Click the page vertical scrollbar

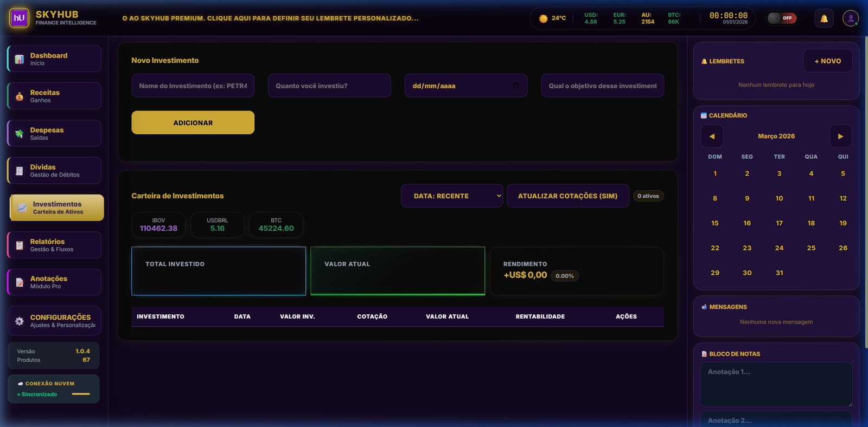(866, 190)
